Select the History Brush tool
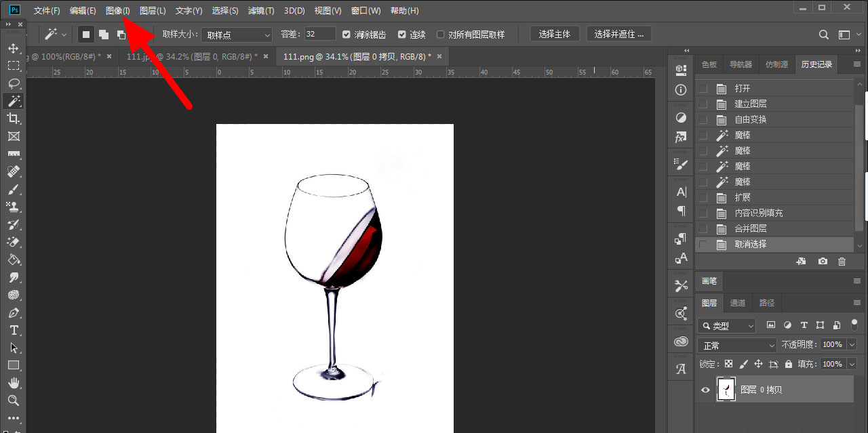This screenshot has height=433, width=868. 14,224
